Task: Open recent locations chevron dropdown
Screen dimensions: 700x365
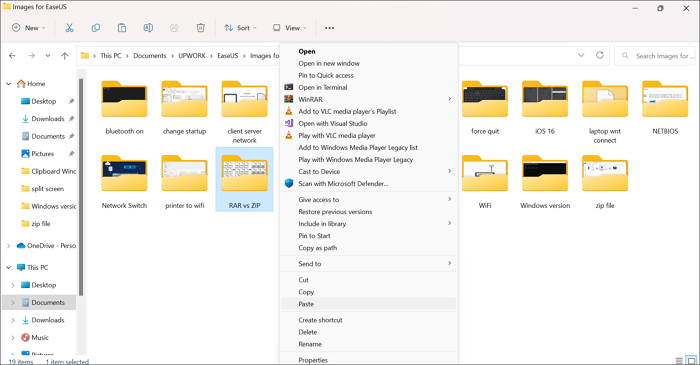Action: tap(48, 56)
